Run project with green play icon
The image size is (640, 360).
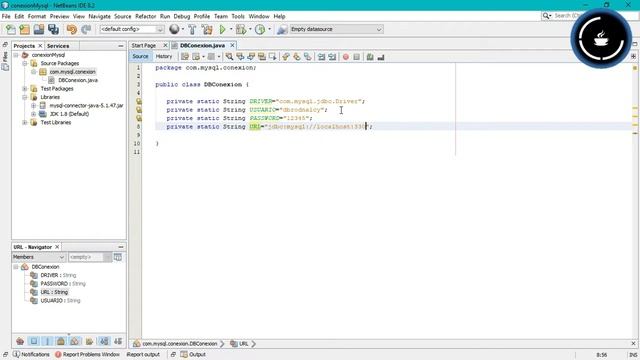click(x=222, y=29)
